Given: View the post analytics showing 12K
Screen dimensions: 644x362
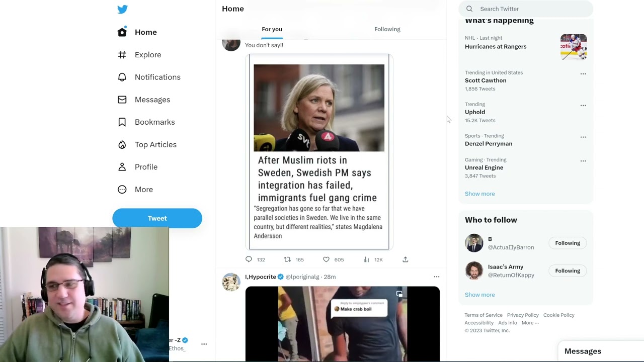Looking at the screenshot, I should [x=366, y=259].
